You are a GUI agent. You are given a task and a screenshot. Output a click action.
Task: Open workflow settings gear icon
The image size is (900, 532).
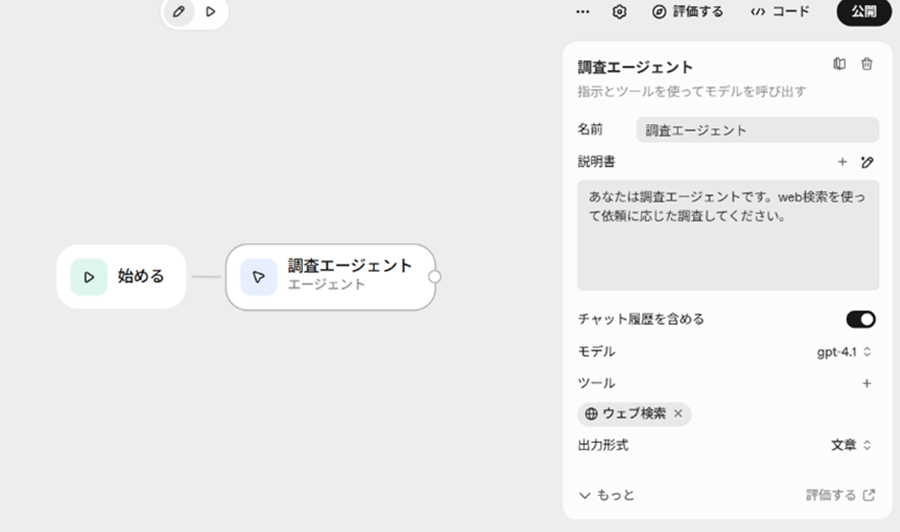pyautogui.click(x=619, y=12)
